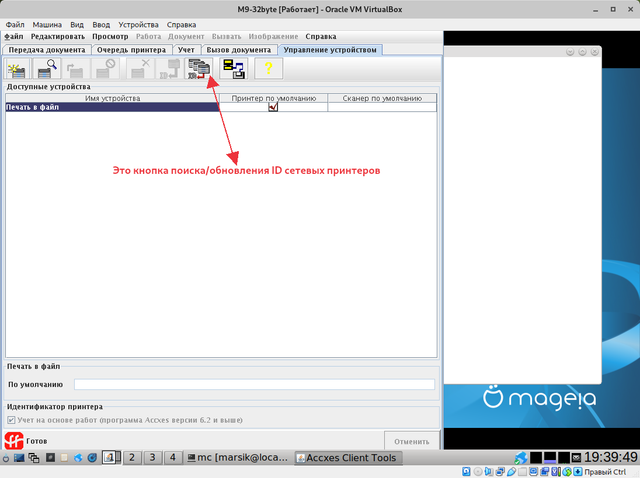640x478 pixels.
Task: Click the Accxes Client Tools taskbar entry
Action: tap(348, 458)
